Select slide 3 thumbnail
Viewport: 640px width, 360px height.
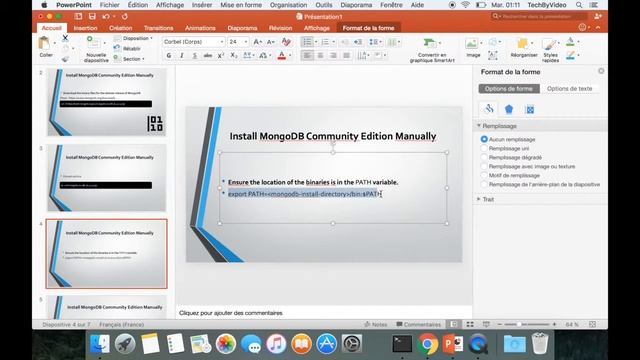tap(107, 178)
